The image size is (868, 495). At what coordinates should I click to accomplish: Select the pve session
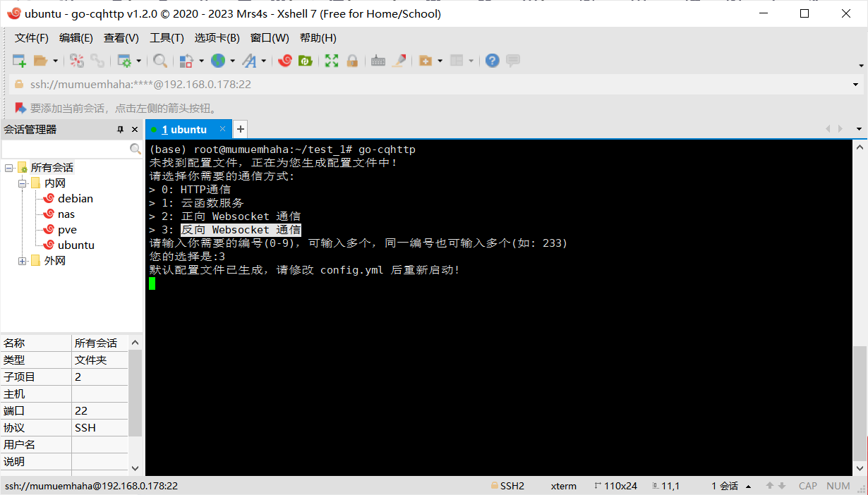[68, 230]
